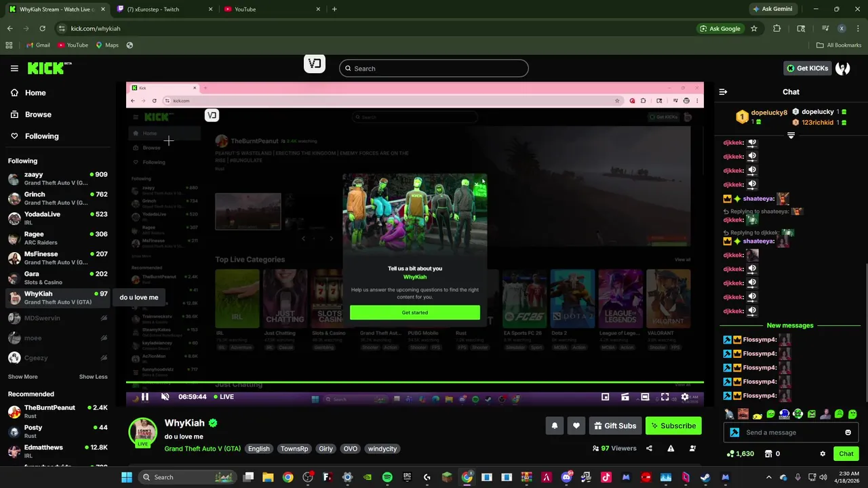Open the hamburger sidebar menu
The image size is (868, 488).
tap(14, 68)
